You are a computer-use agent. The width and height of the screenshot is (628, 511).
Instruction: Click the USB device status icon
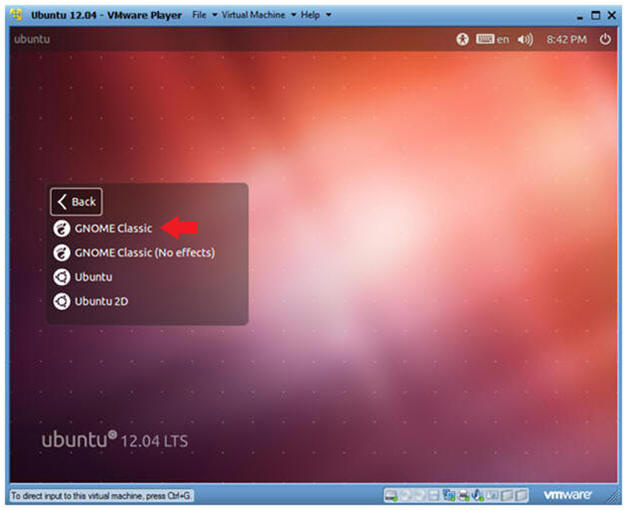[478, 496]
